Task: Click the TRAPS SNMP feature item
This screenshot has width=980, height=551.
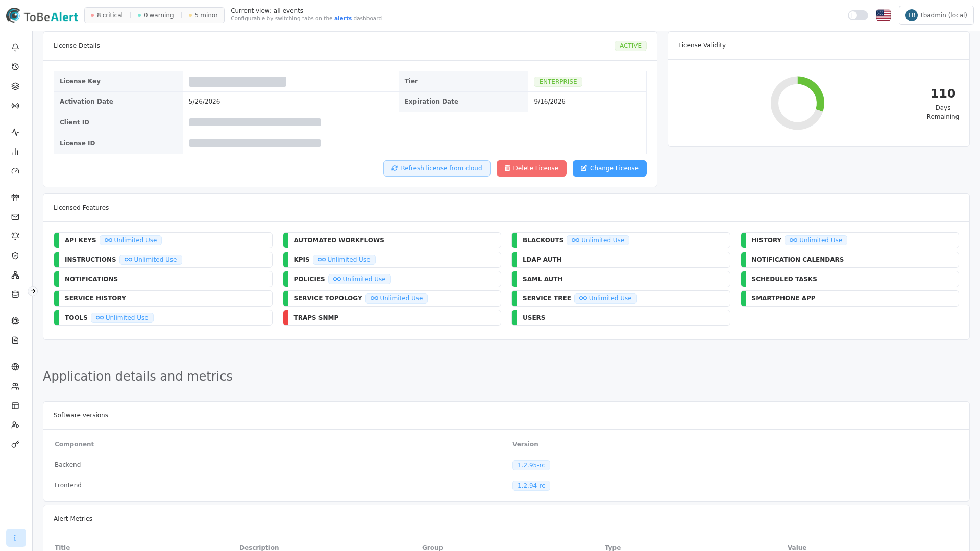Action: coord(392,318)
